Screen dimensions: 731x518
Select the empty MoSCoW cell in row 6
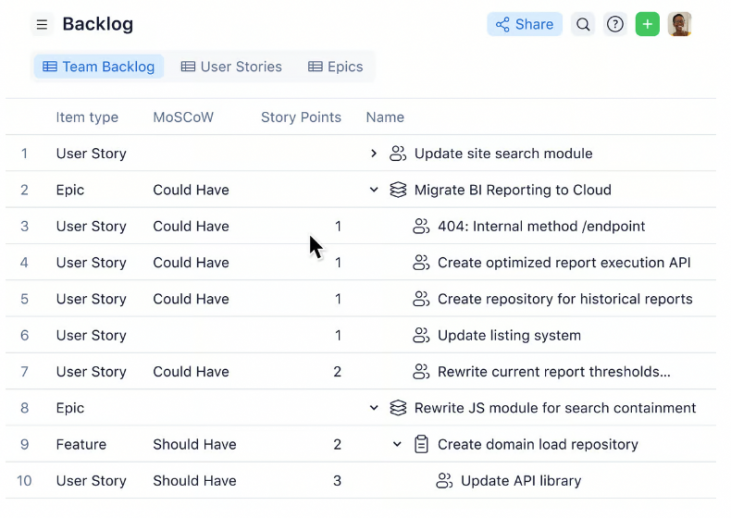(196, 335)
